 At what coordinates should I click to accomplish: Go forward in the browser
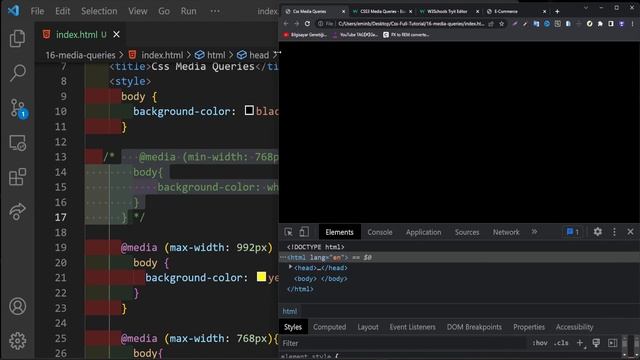(296, 24)
